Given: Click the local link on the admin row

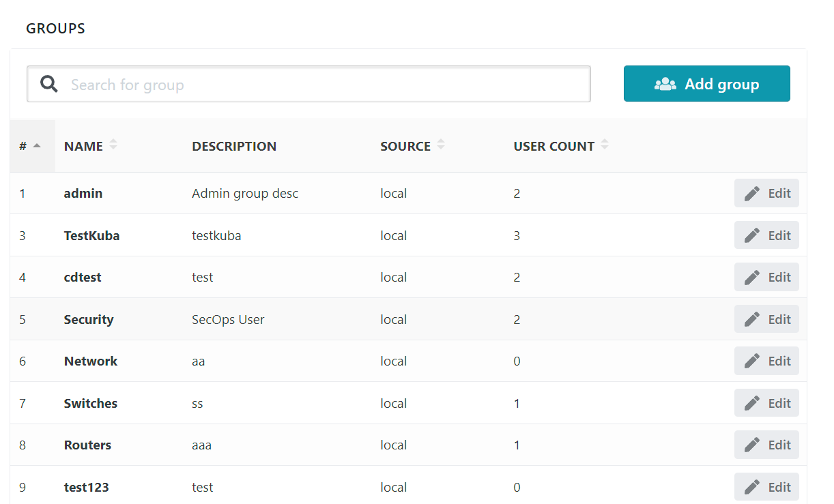Looking at the screenshot, I should click(394, 193).
